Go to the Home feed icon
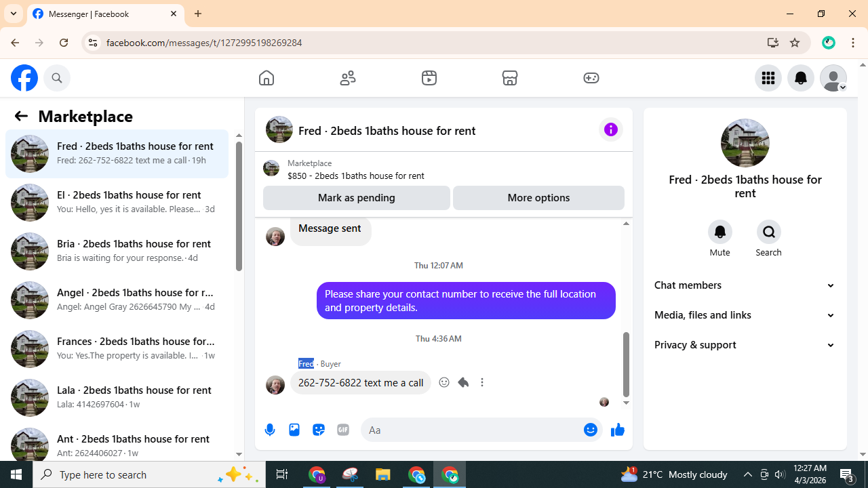This screenshot has width=868, height=488. [267, 78]
